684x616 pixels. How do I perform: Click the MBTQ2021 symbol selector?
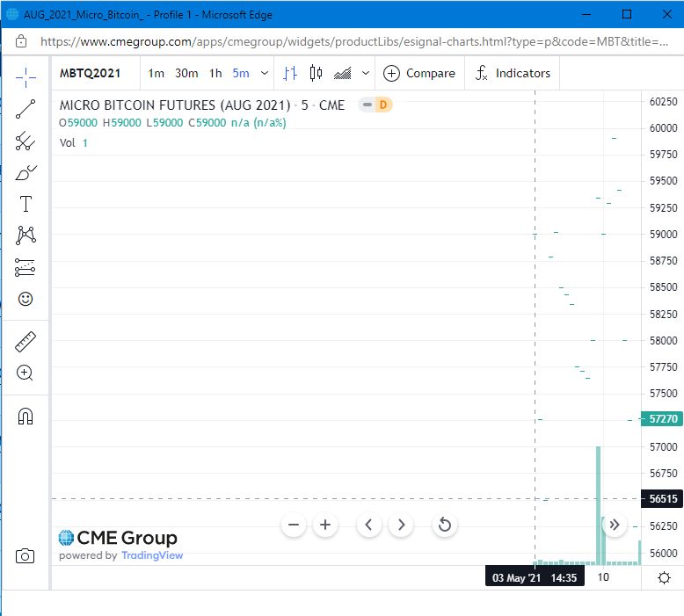(x=90, y=74)
